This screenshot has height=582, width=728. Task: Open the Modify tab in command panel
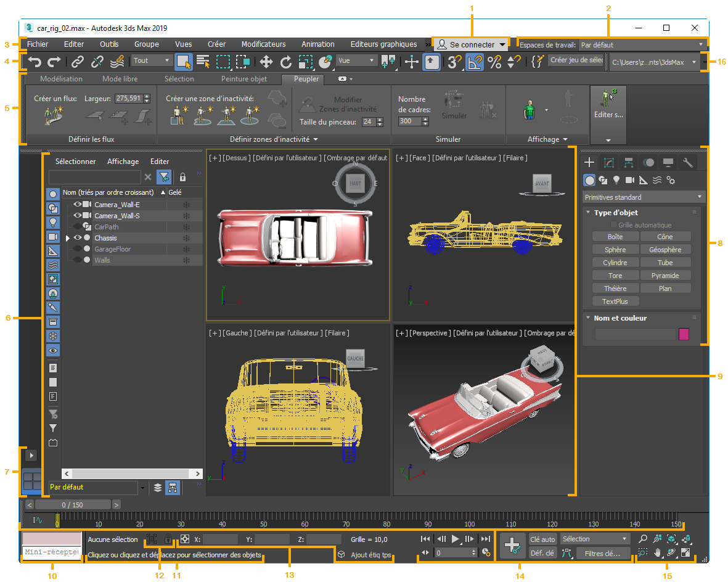(609, 163)
